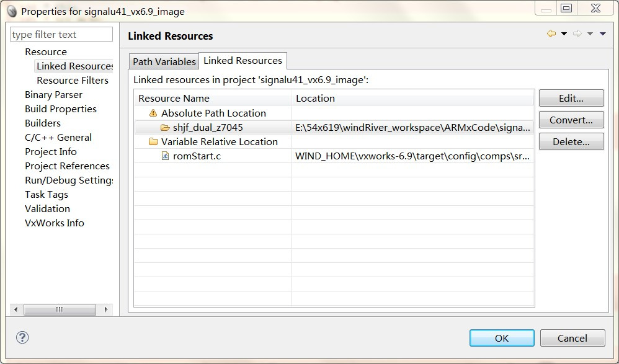The image size is (619, 364).
Task: Open the VxWorks Info page
Action: pyautogui.click(x=54, y=223)
